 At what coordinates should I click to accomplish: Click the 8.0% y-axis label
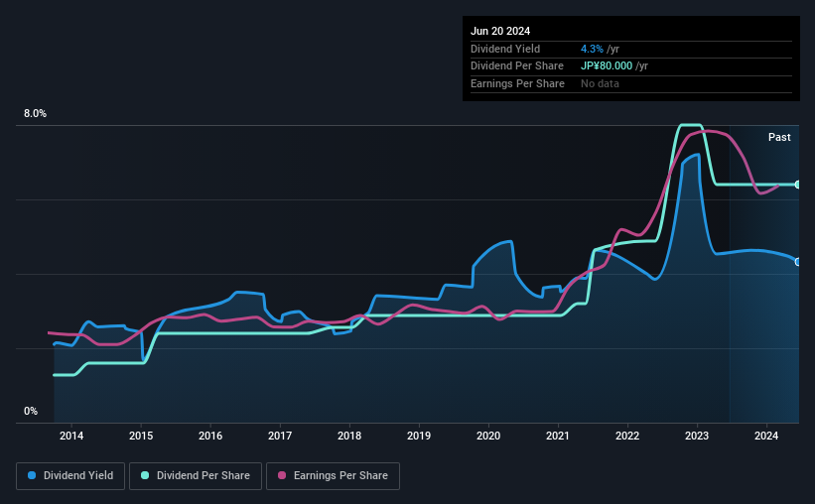(35, 114)
